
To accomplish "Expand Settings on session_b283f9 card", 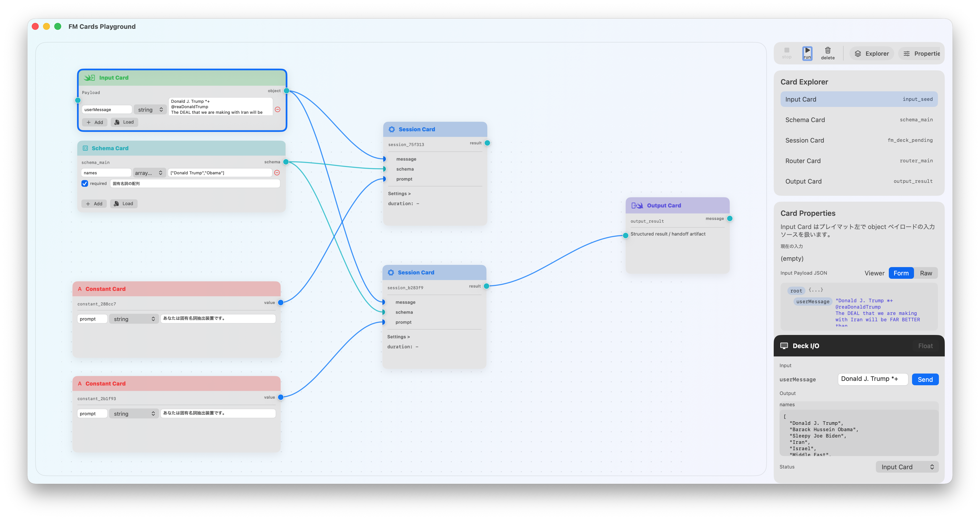I will 398,337.
